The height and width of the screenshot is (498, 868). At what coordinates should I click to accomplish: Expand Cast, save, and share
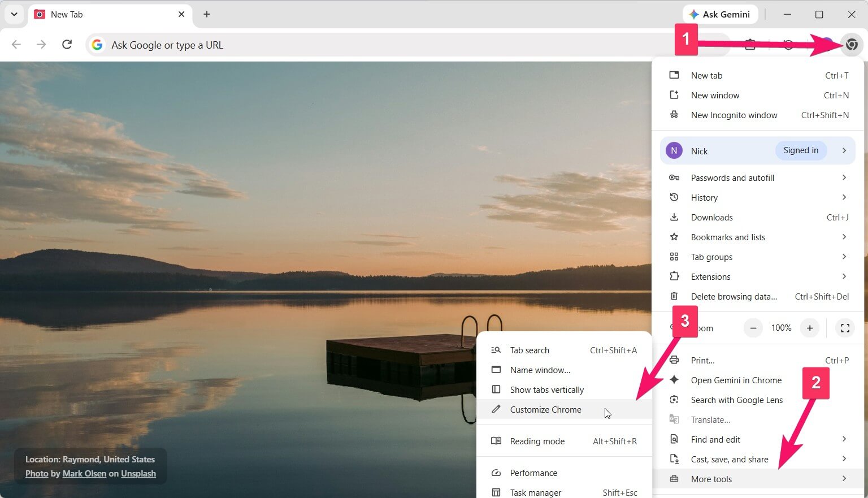click(x=758, y=460)
